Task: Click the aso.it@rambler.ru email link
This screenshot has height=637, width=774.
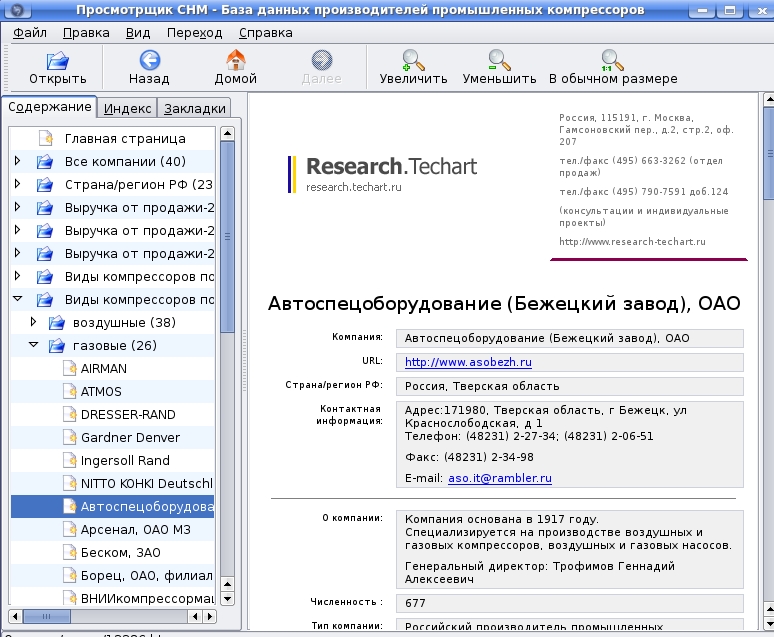Action: [x=500, y=478]
